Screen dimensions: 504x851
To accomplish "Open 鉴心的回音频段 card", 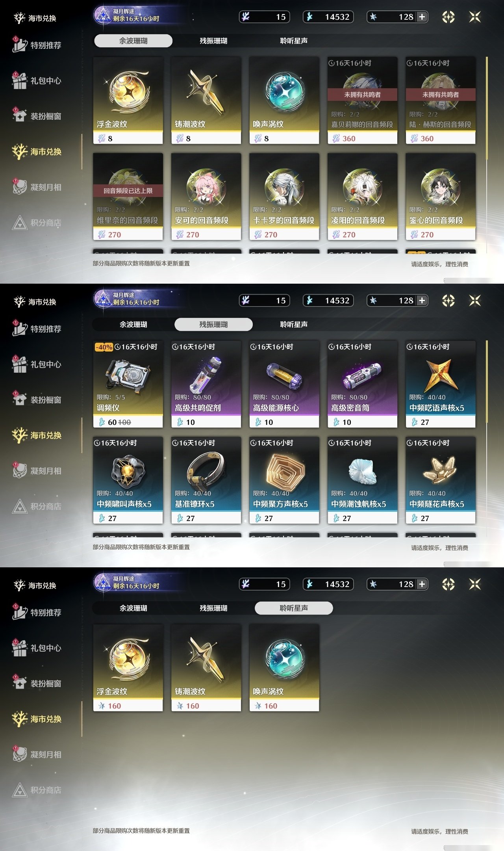I will tap(441, 197).
